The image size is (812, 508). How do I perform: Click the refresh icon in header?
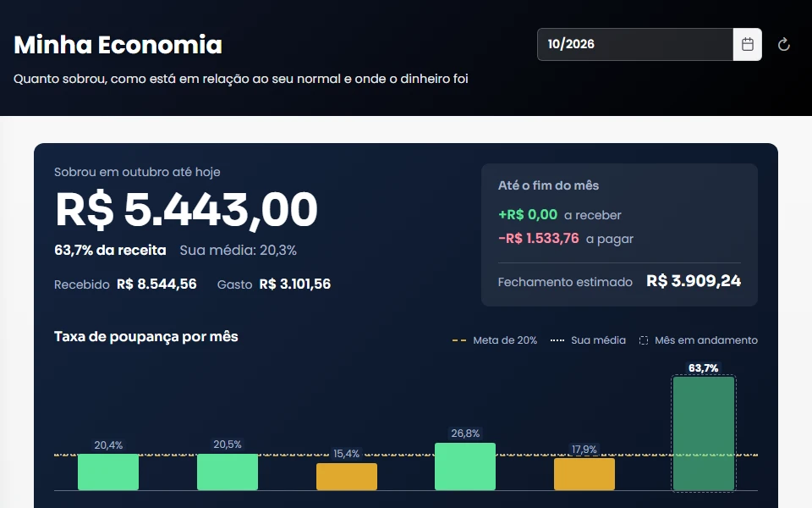click(x=783, y=45)
